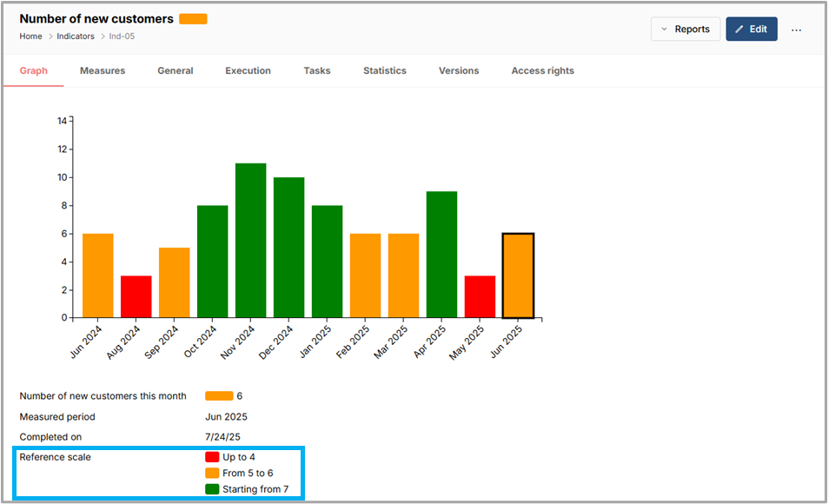Open the Versions tab
The width and height of the screenshot is (828, 504).
pos(459,71)
